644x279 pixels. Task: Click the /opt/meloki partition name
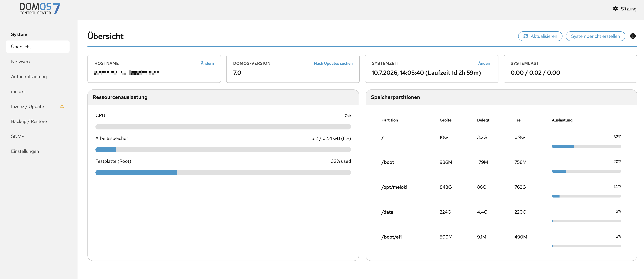(394, 187)
